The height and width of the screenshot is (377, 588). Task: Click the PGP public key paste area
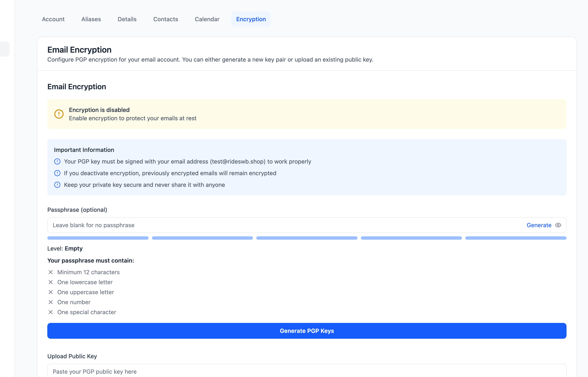coord(306,371)
